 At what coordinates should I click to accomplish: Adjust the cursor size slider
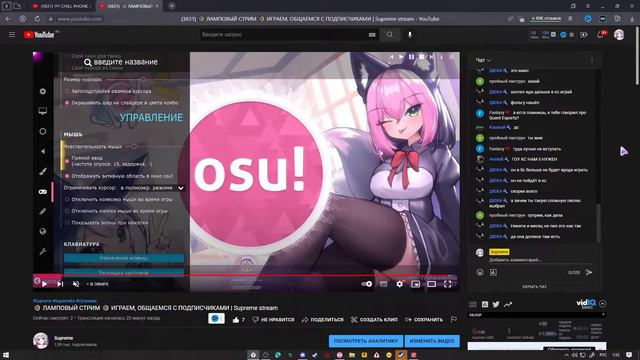(x=143, y=80)
